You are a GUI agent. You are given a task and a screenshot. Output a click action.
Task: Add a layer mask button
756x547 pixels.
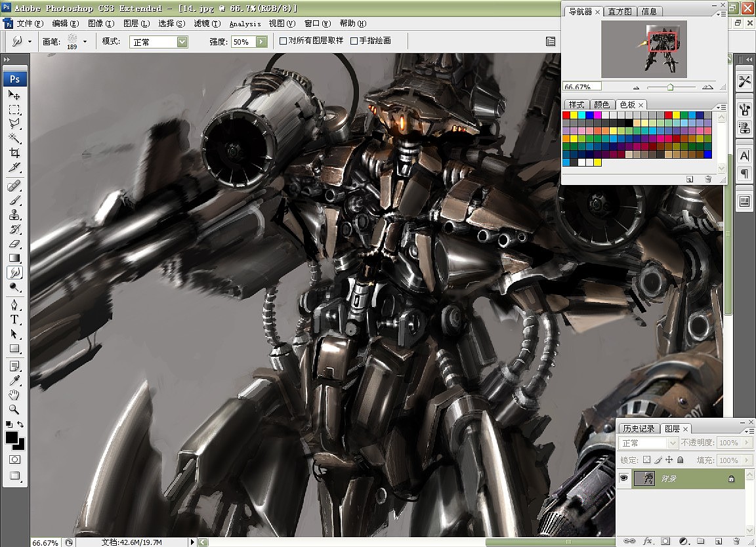665,541
